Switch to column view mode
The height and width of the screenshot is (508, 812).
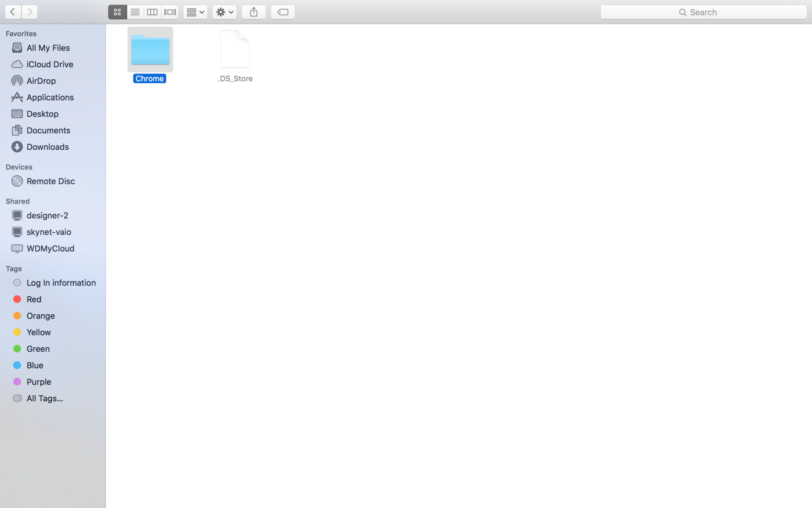(x=151, y=12)
